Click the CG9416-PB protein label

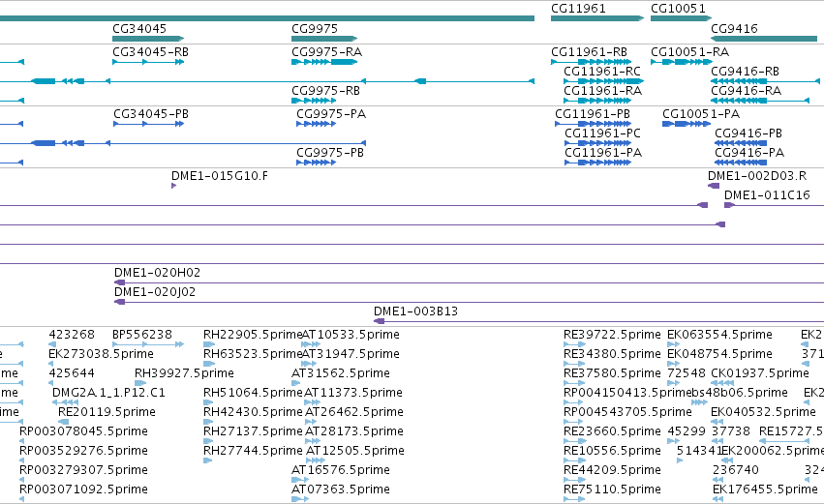click(x=748, y=133)
